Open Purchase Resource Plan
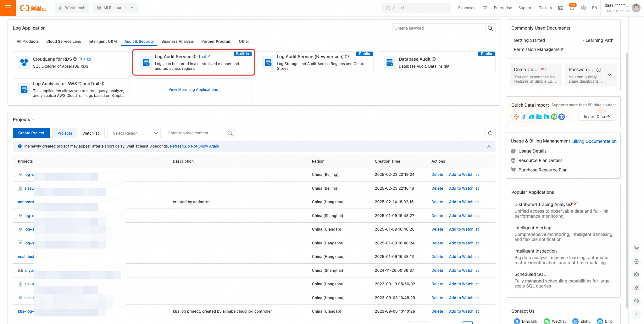The height and width of the screenshot is (324, 644). [x=543, y=170]
